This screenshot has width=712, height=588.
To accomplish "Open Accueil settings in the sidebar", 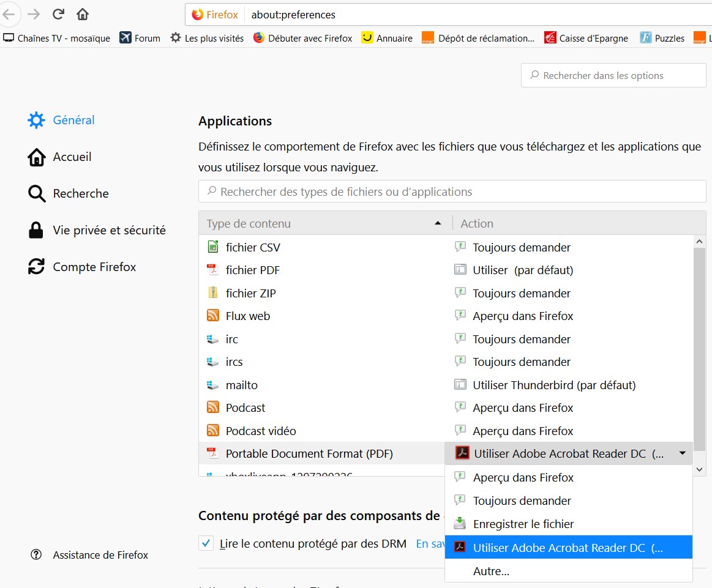I will pos(72,157).
